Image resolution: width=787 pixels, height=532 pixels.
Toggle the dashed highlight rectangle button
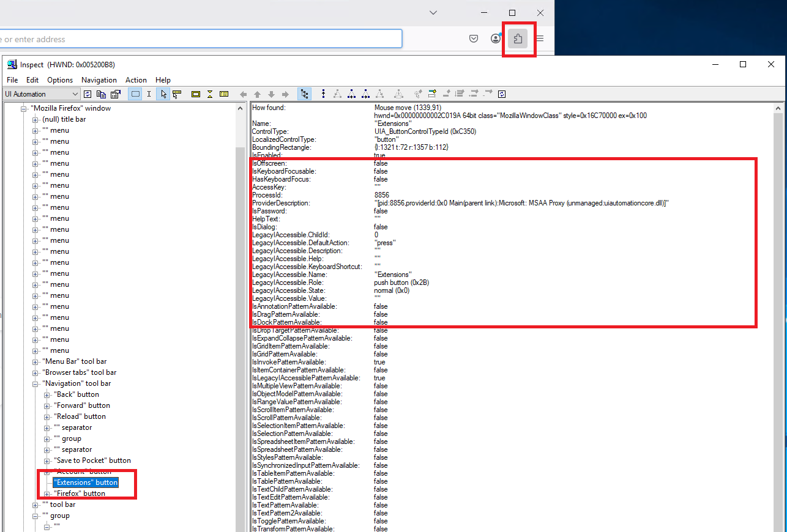click(136, 94)
